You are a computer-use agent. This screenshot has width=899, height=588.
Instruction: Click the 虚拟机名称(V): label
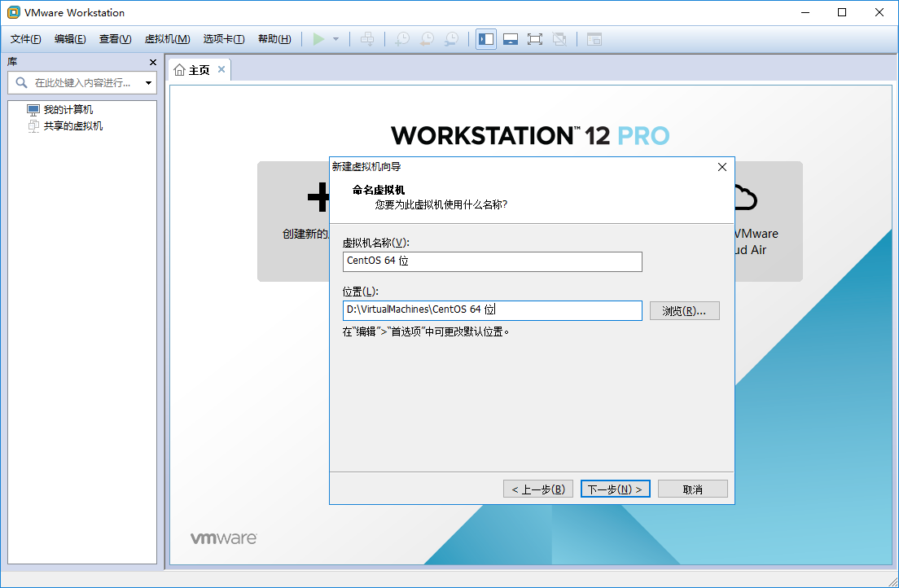tap(375, 243)
